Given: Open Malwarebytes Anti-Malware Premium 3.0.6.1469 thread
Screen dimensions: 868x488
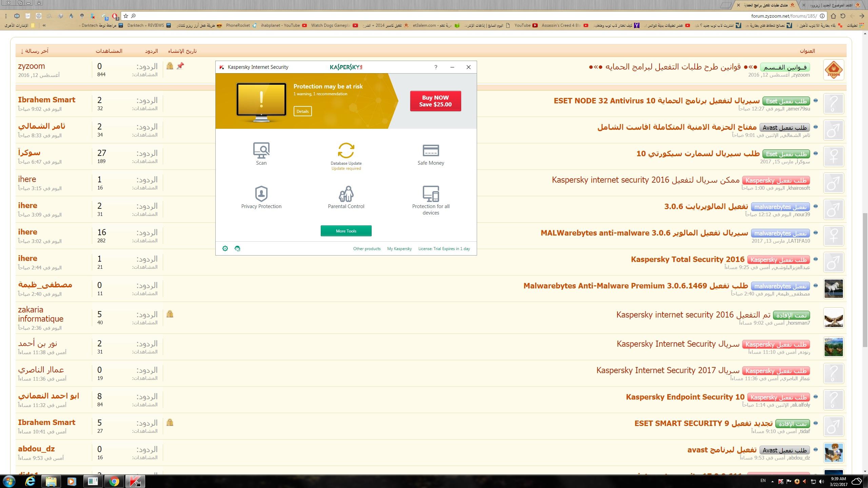Looking at the screenshot, I should (x=636, y=286).
